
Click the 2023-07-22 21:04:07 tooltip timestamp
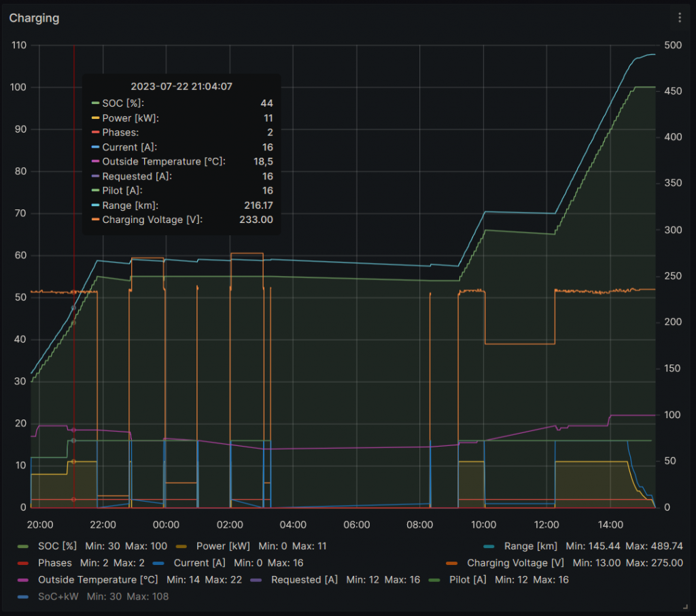click(x=181, y=86)
